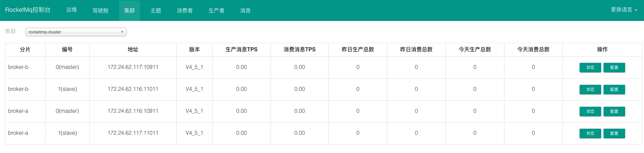The image size is (644, 153).
Task: Check 状态 of broker-a slave
Action: 590,133
